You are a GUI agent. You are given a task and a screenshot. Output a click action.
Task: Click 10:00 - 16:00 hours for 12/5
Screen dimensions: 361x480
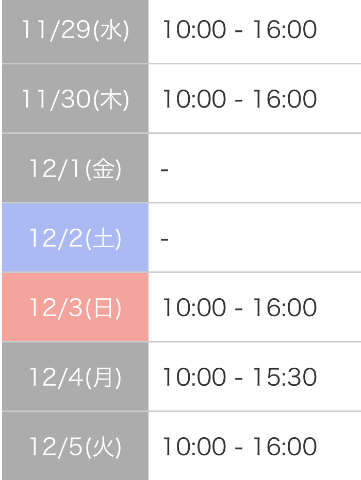pos(240,446)
